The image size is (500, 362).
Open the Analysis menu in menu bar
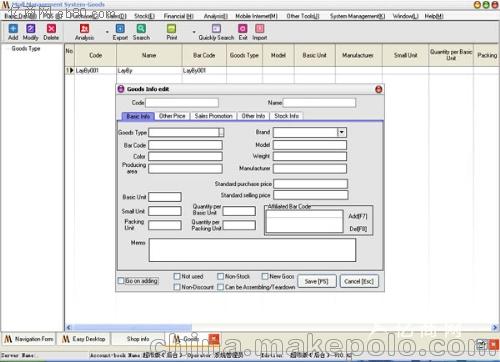coord(216,16)
